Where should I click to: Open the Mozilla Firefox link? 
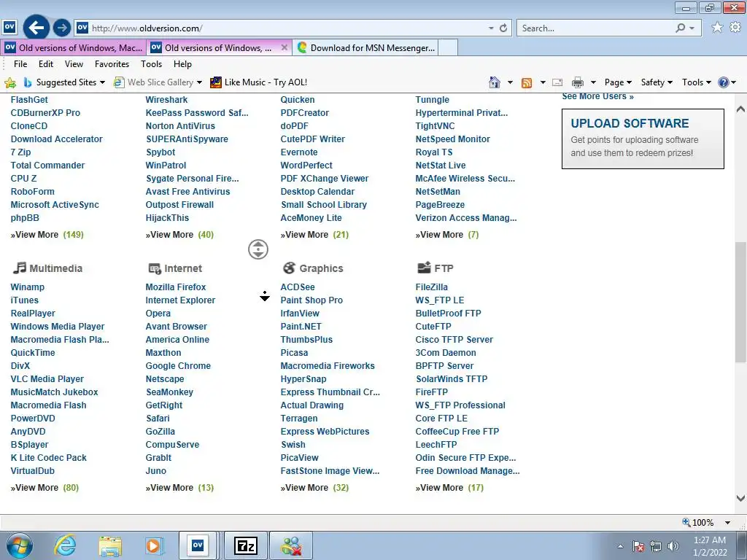[x=176, y=287]
